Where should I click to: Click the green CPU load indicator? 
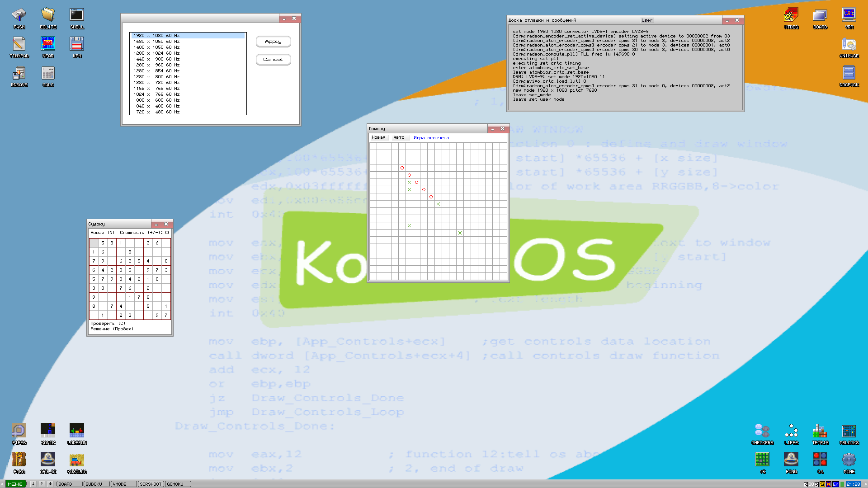click(842, 484)
